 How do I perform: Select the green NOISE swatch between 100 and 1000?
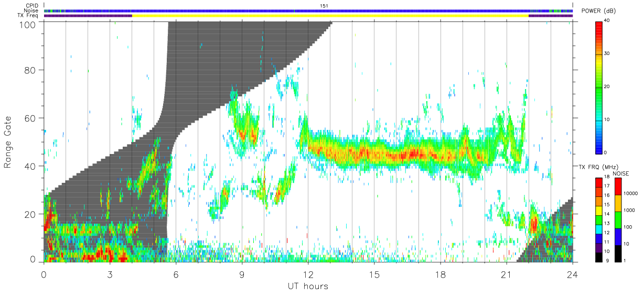pyautogui.click(x=618, y=220)
